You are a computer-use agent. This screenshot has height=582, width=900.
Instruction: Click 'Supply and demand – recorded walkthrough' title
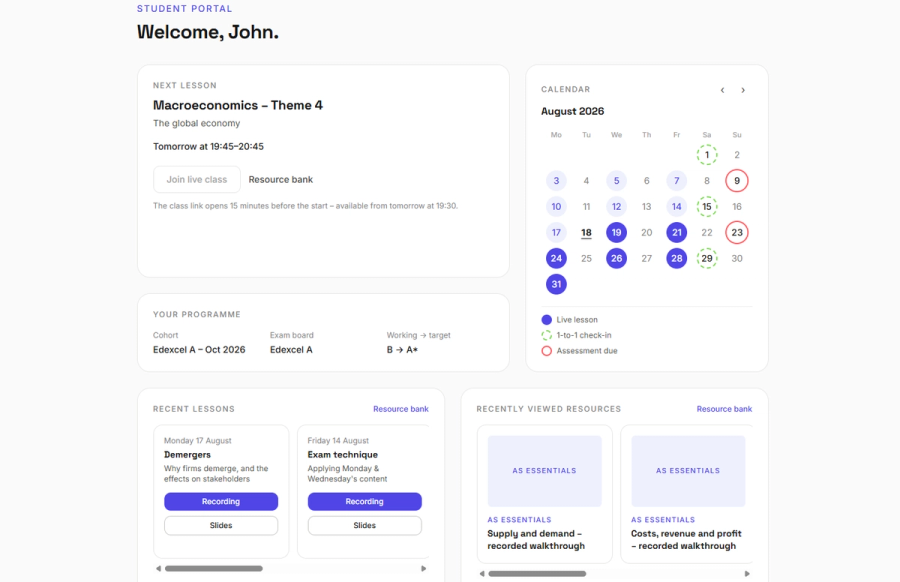tap(536, 540)
